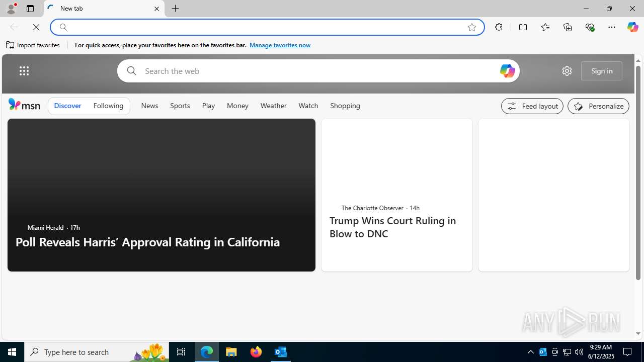The height and width of the screenshot is (362, 644).
Task: Open the Extensions icon
Action: pyautogui.click(x=499, y=27)
